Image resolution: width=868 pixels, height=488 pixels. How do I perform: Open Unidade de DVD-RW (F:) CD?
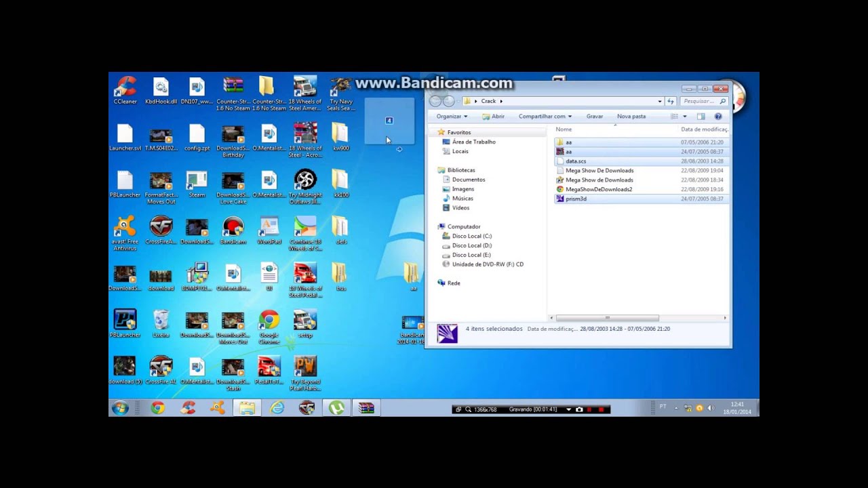click(x=487, y=264)
